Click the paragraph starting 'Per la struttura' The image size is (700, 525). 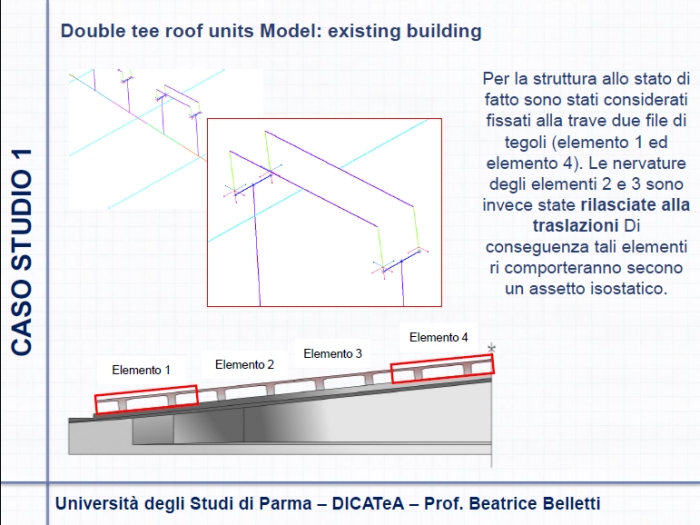585,183
